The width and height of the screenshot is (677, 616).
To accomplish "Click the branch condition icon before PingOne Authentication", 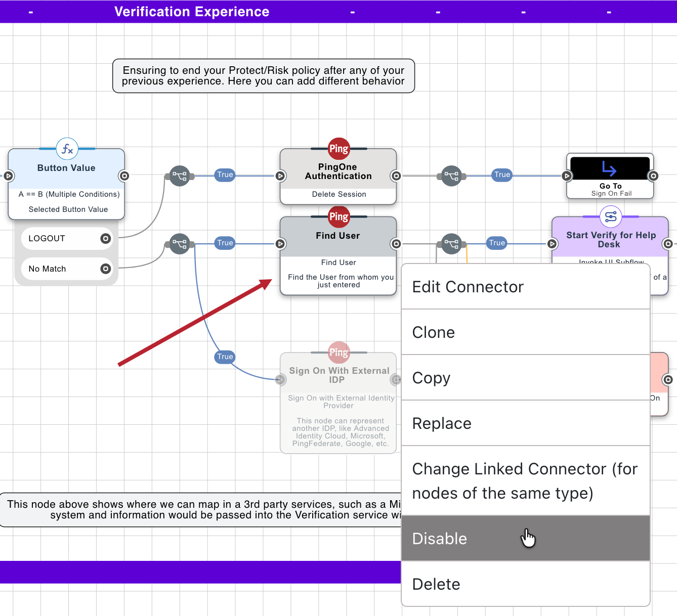I will point(180,176).
